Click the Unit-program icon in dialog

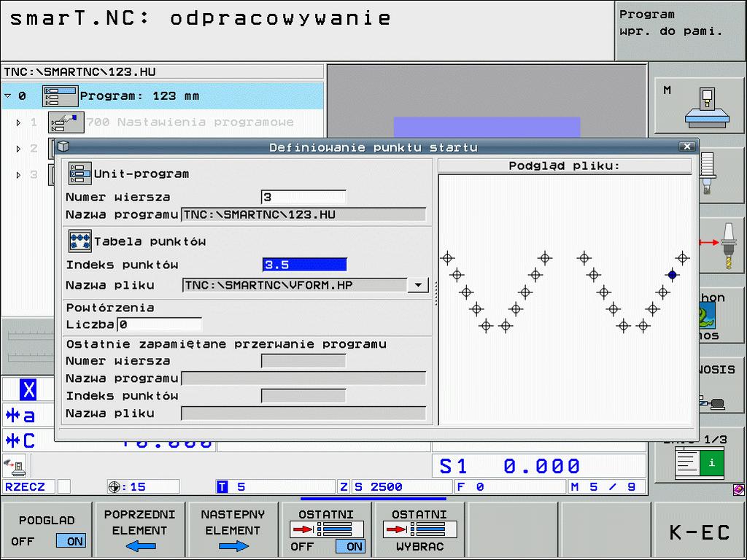tap(80, 174)
